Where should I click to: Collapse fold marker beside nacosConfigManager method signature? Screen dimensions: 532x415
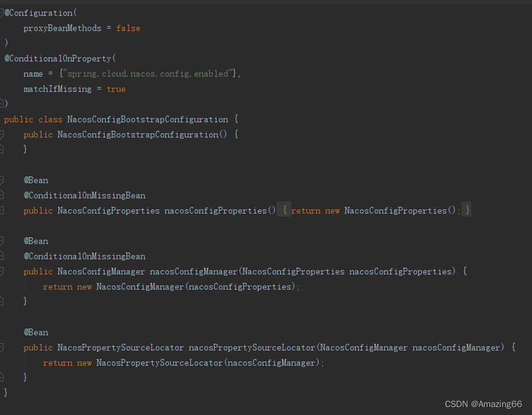click(1, 271)
